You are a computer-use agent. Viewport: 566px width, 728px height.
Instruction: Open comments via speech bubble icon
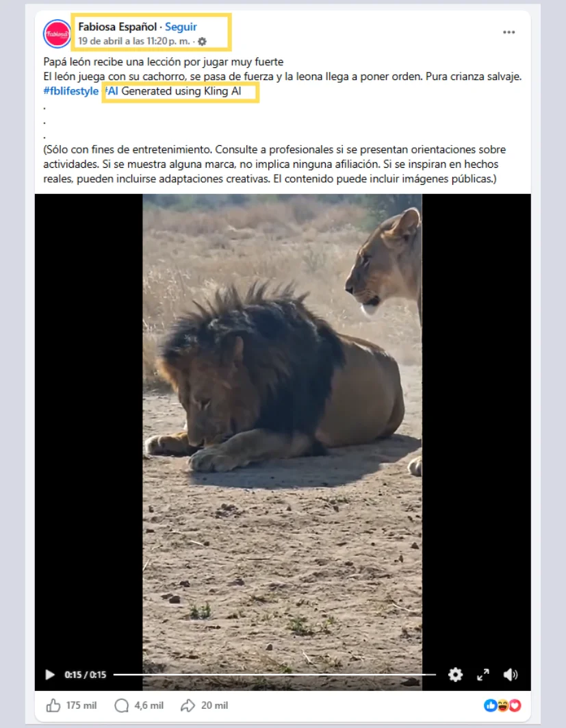coord(122,705)
